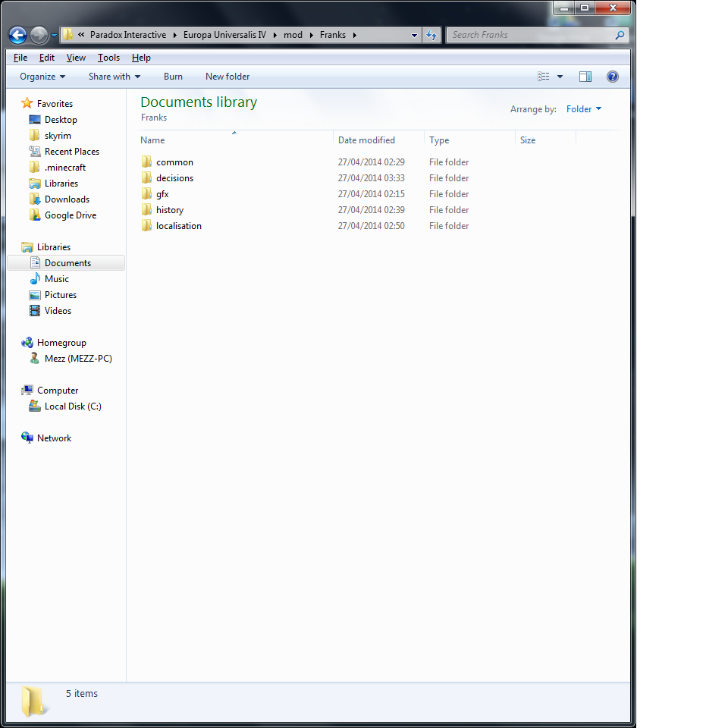
Task: Click the Network icon in sidebar
Action: [x=27, y=438]
